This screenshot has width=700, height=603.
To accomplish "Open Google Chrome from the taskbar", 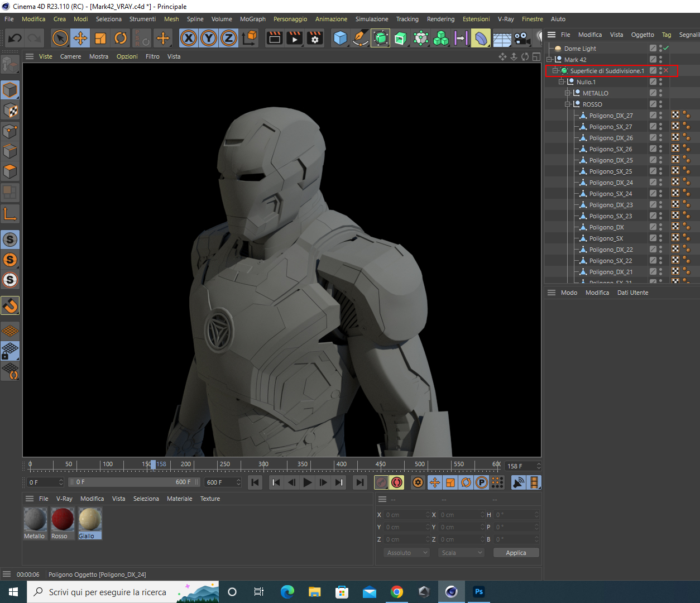I will tap(397, 592).
